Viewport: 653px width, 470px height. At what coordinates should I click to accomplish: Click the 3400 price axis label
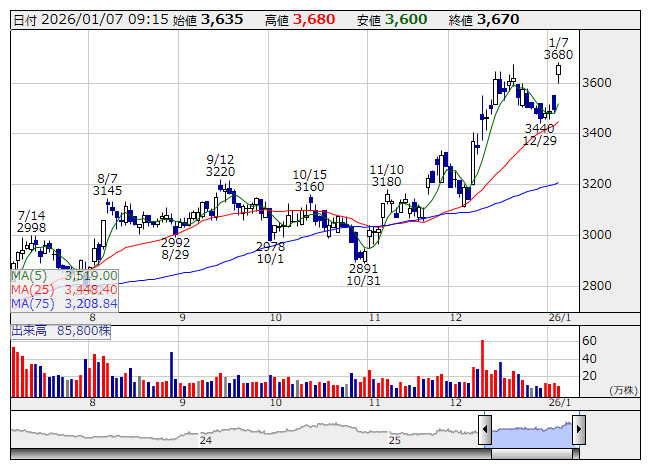click(x=597, y=133)
